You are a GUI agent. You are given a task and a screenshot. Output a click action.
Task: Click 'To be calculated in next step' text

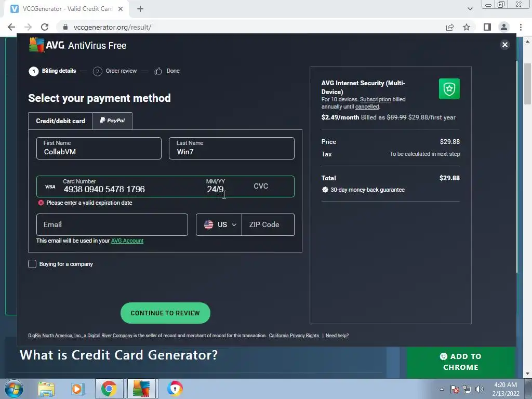(x=425, y=154)
